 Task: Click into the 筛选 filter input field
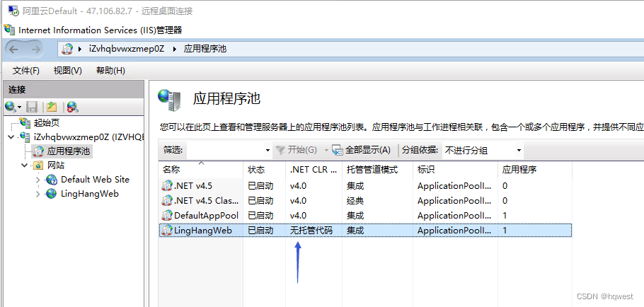[226, 151]
